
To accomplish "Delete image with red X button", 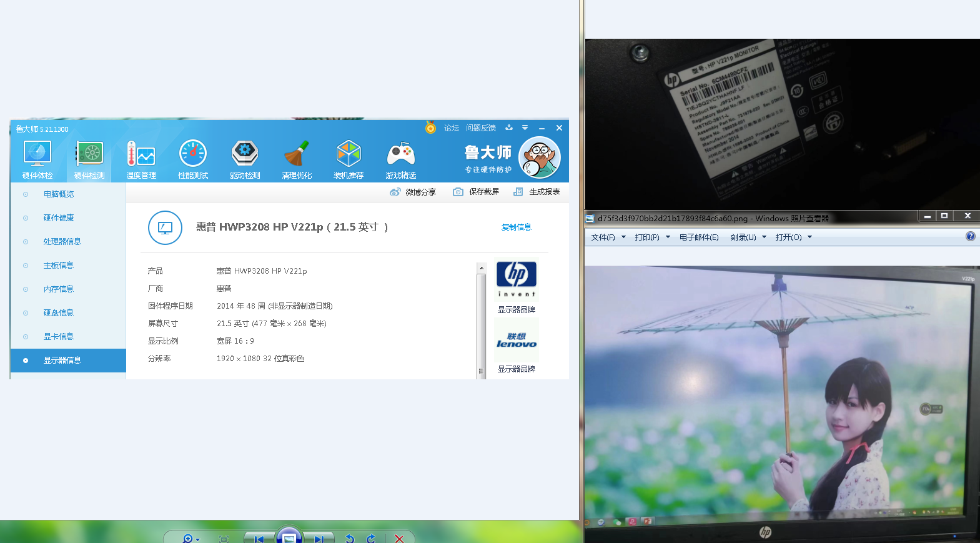I will click(399, 539).
